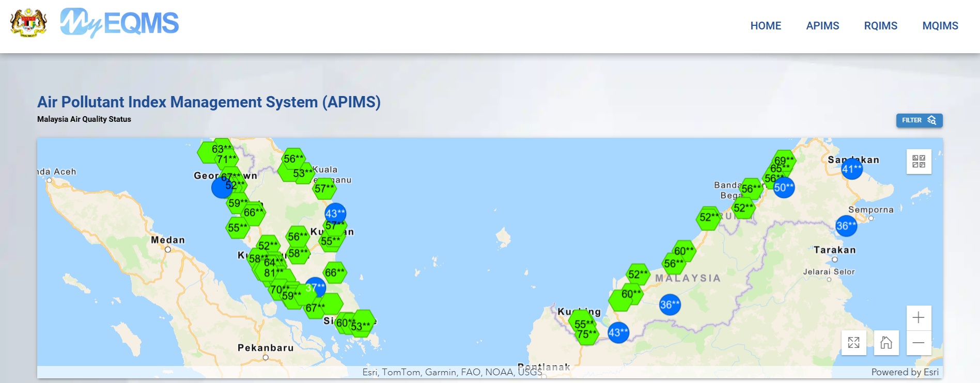Select the blue 37** station marker
The image size is (980, 383).
tap(315, 287)
